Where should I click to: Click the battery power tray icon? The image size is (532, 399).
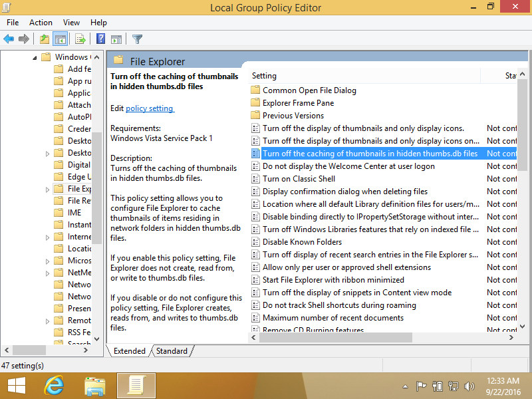(x=438, y=386)
